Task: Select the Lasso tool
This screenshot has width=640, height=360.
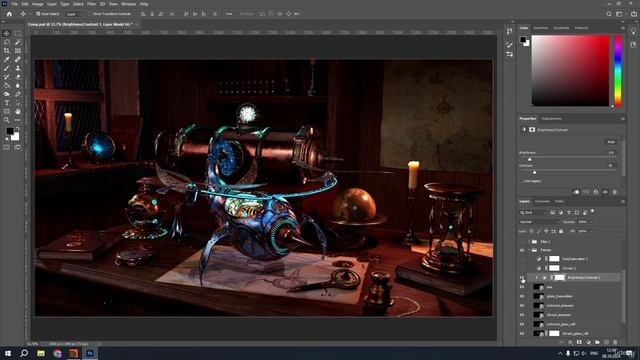Action: (x=7, y=42)
